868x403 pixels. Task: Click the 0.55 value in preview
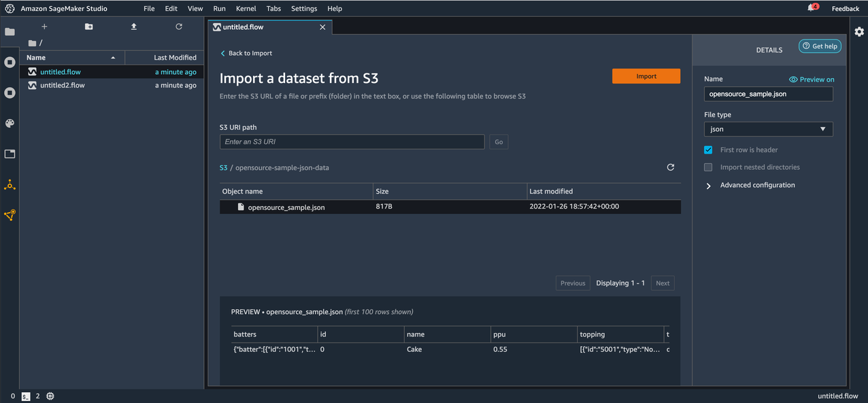click(501, 349)
